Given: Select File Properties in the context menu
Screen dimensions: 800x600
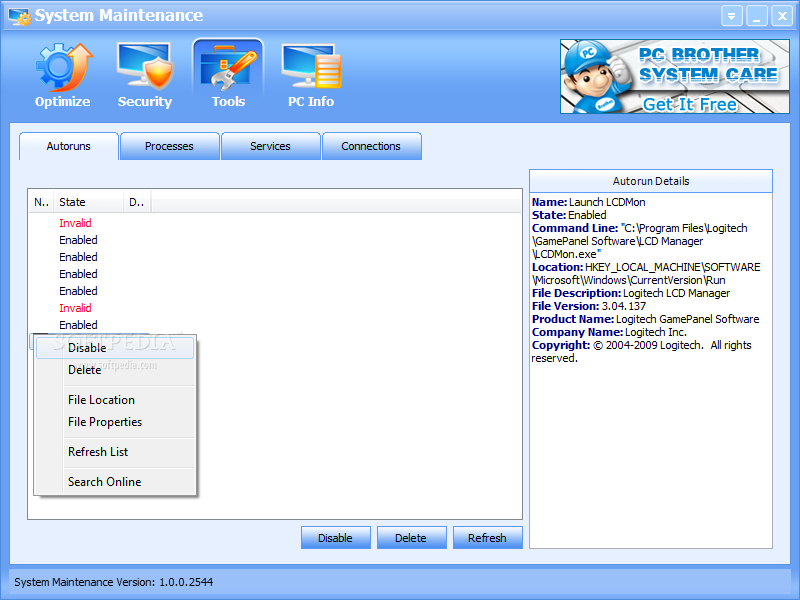Looking at the screenshot, I should [115, 422].
